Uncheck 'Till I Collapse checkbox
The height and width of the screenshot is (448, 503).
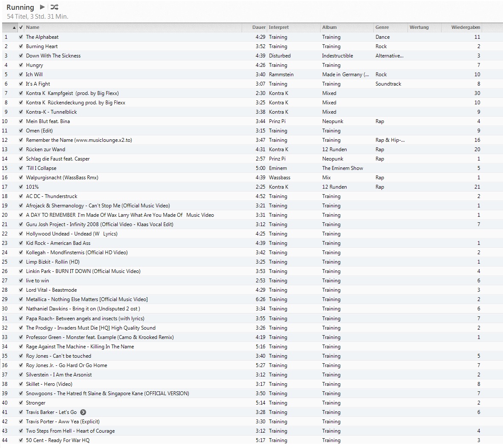coord(21,168)
